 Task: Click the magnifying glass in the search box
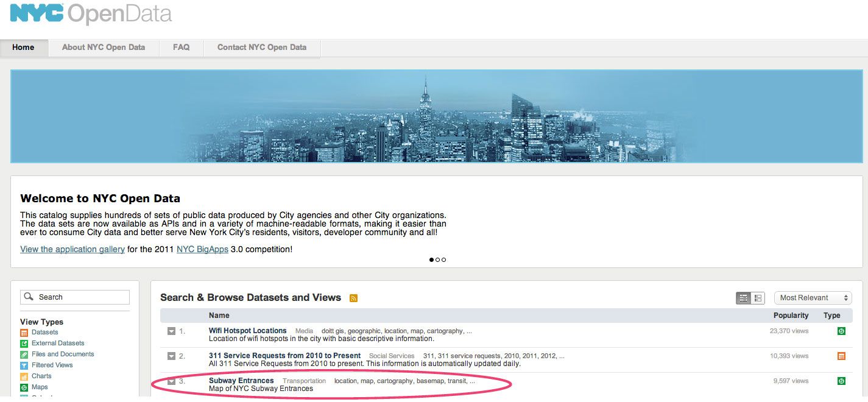[29, 297]
